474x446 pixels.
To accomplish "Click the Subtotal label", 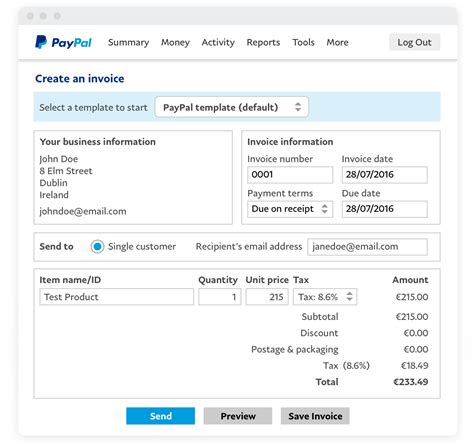I will pos(320,317).
